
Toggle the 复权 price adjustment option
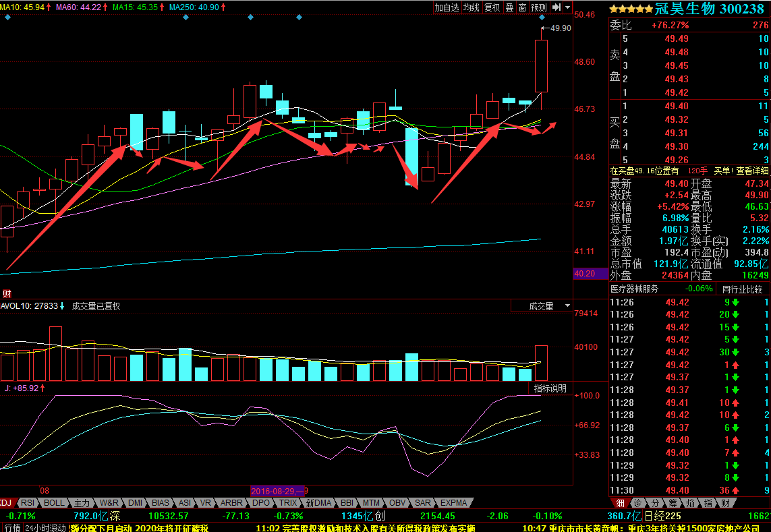coord(492,7)
